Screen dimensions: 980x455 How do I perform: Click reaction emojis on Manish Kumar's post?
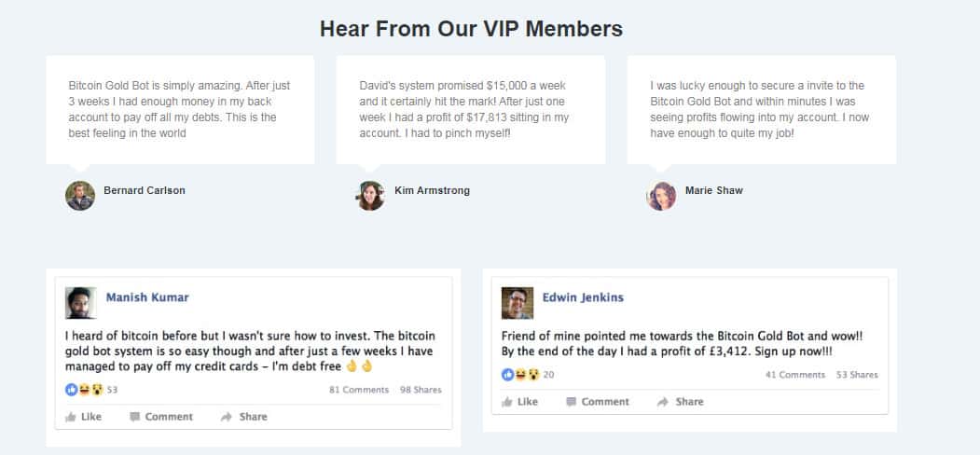pos(84,389)
